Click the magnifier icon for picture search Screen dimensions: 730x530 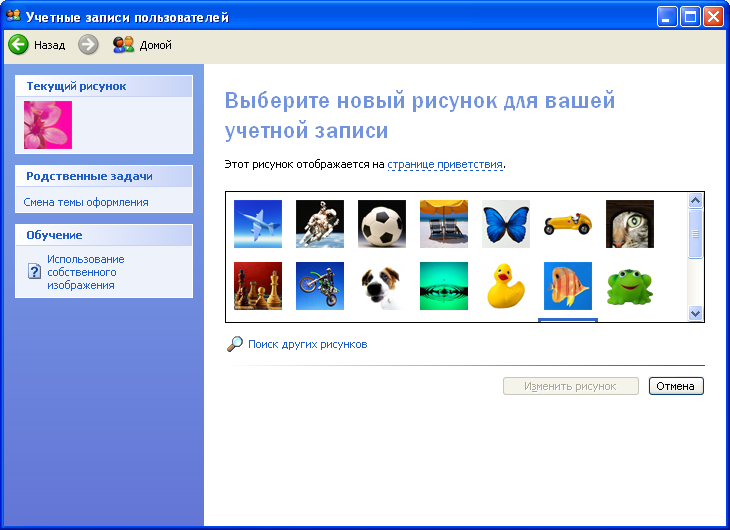(x=235, y=344)
